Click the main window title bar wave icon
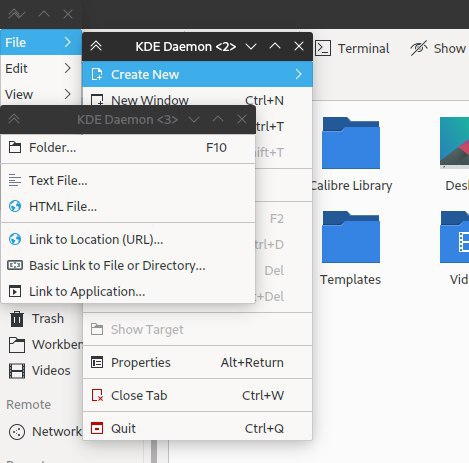 tap(16, 14)
